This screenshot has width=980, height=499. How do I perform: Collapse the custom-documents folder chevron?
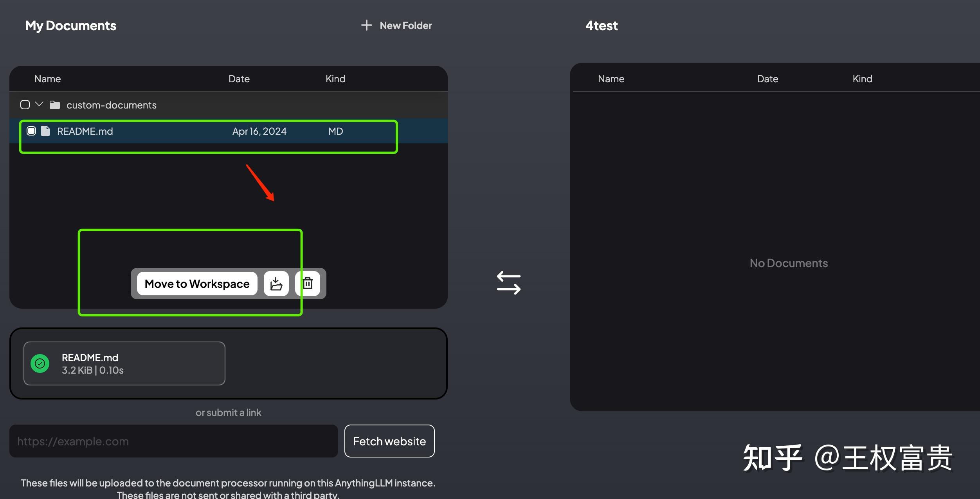(39, 104)
